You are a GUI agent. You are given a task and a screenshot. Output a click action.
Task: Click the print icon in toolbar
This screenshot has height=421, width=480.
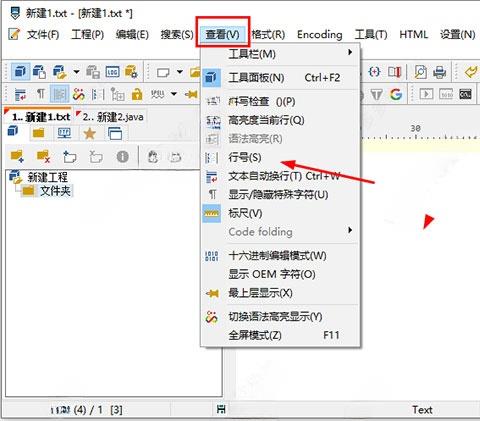pyautogui.click(x=440, y=72)
